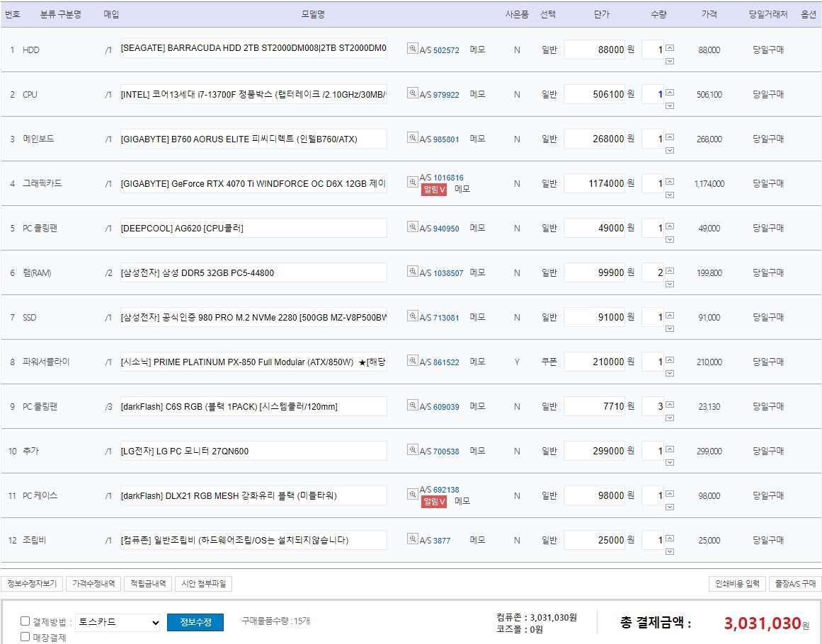Decrease quantity for HDD row
822x644 pixels.
click(x=670, y=62)
